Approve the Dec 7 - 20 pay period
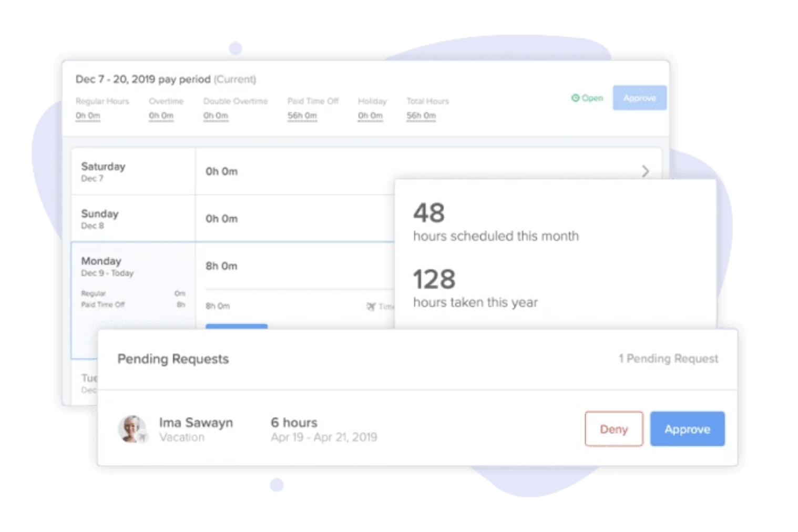This screenshot has height=532, width=798. coord(639,98)
